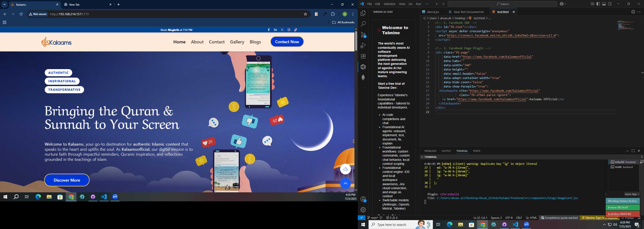
Task: Click the mosque floating button on Kalaams page
Action: [345, 169]
